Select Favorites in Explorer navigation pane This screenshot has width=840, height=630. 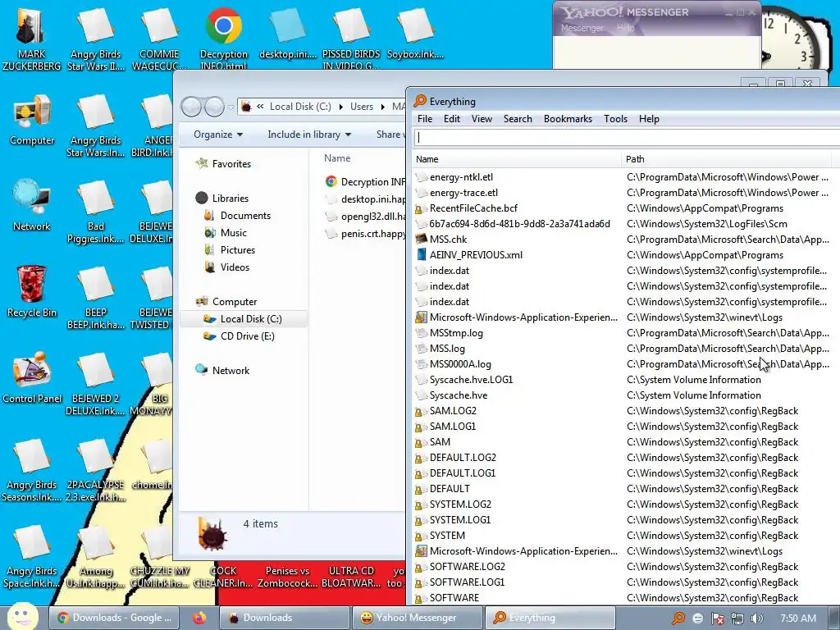click(x=224, y=164)
